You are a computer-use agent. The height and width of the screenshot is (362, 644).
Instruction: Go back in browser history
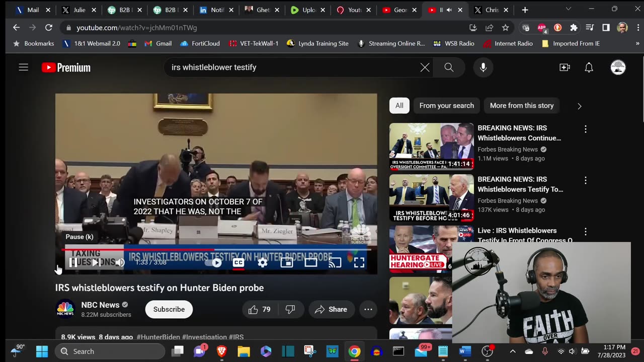click(x=16, y=28)
